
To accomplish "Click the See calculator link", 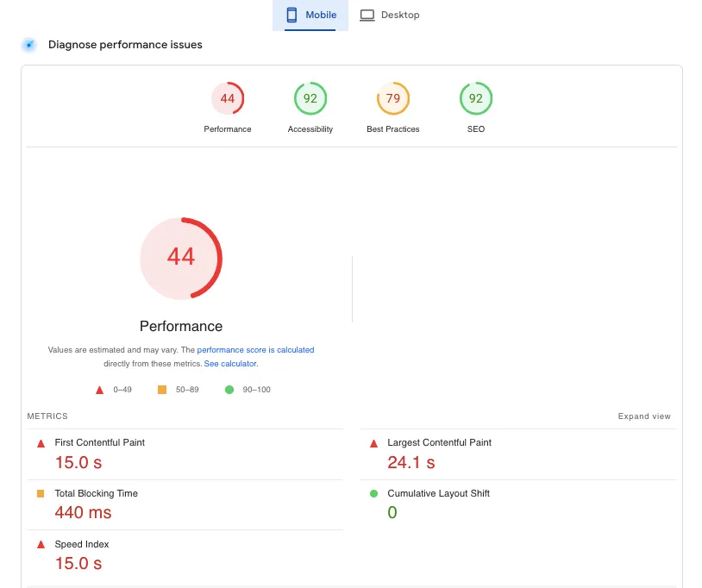I will (229, 363).
